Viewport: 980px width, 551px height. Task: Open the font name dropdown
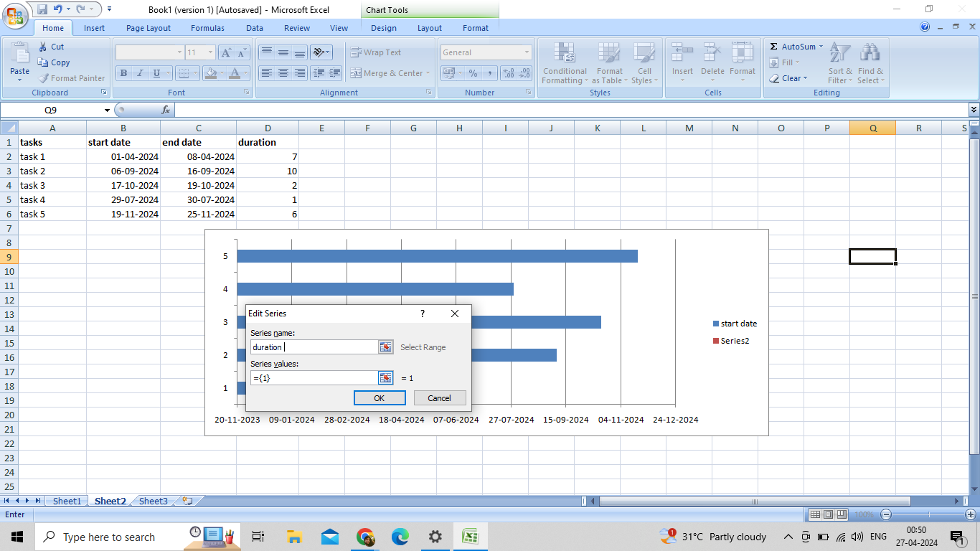coord(179,52)
